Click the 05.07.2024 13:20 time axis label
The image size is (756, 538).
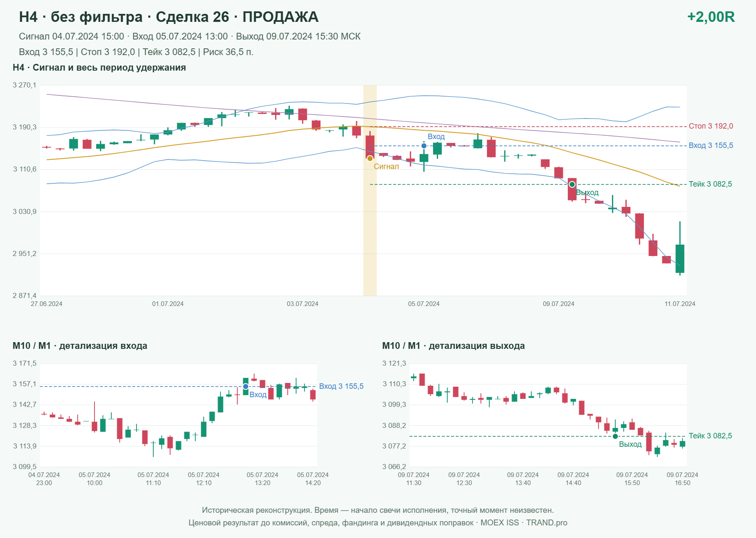(262, 479)
